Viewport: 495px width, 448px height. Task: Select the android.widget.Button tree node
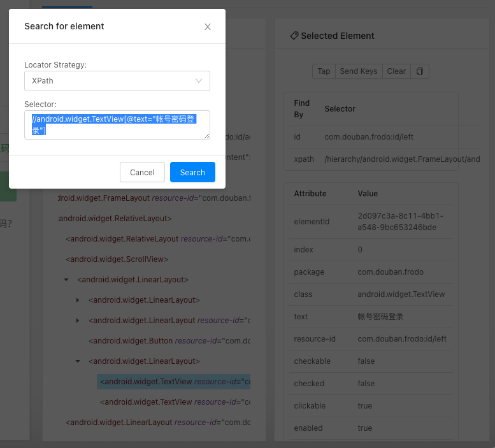168,341
